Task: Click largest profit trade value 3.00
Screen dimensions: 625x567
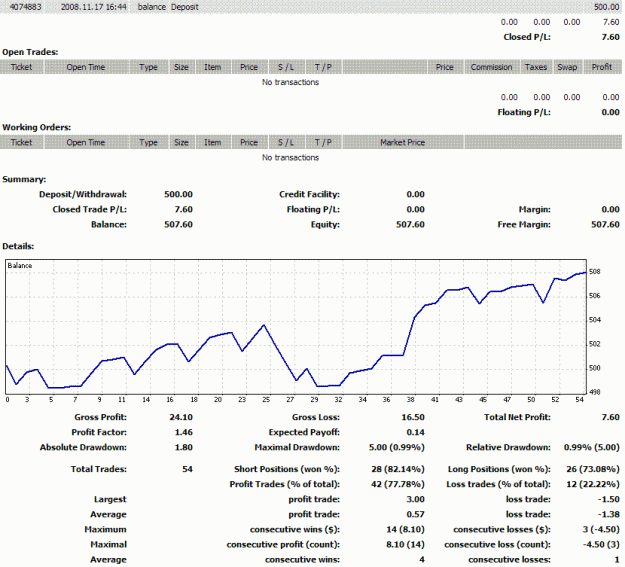Action: (x=416, y=500)
